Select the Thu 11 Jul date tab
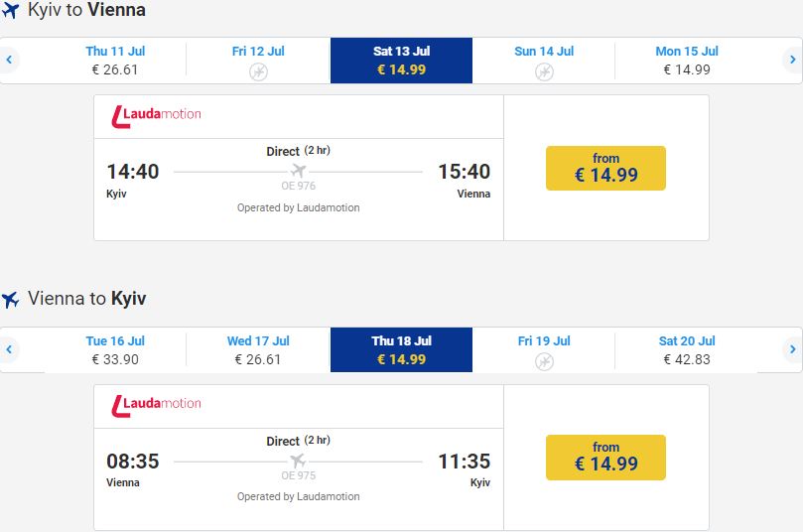This screenshot has width=803, height=532. point(115,61)
